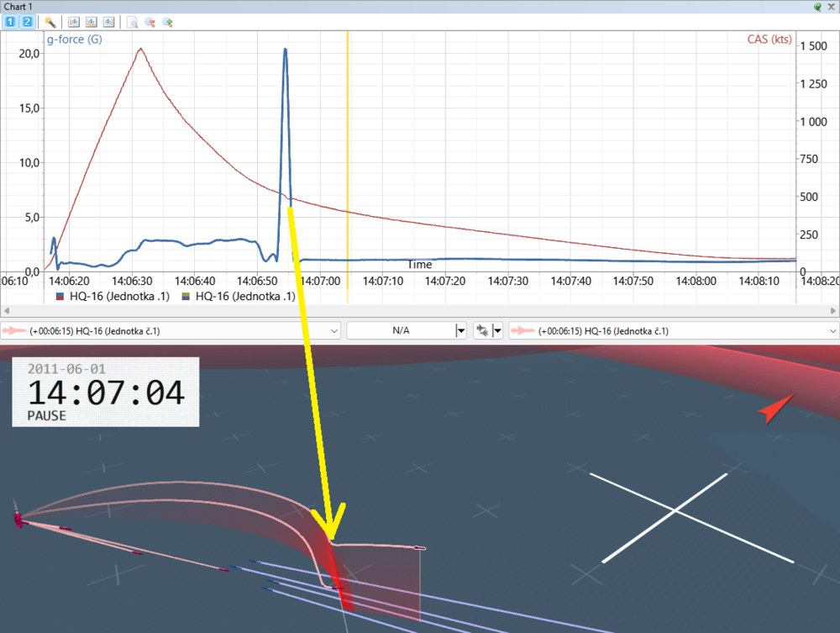This screenshot has width=840, height=633.
Task: Click the g-force (G) axis label
Action: coord(75,40)
